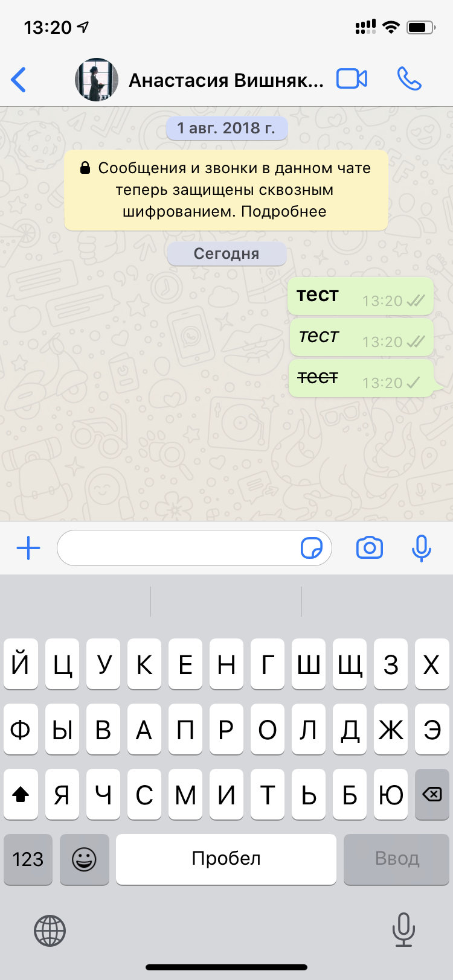The image size is (453, 980).
Task: Open the camera from chat bar
Action: click(x=370, y=548)
